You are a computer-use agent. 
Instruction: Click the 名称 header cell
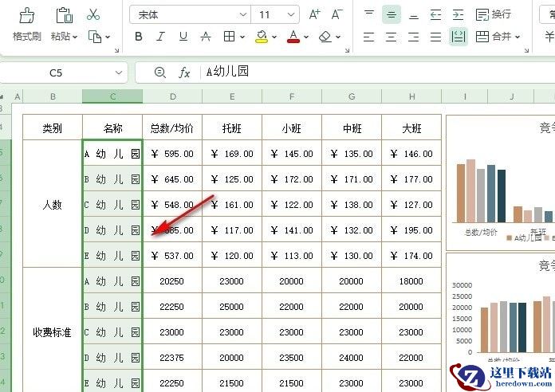112,127
